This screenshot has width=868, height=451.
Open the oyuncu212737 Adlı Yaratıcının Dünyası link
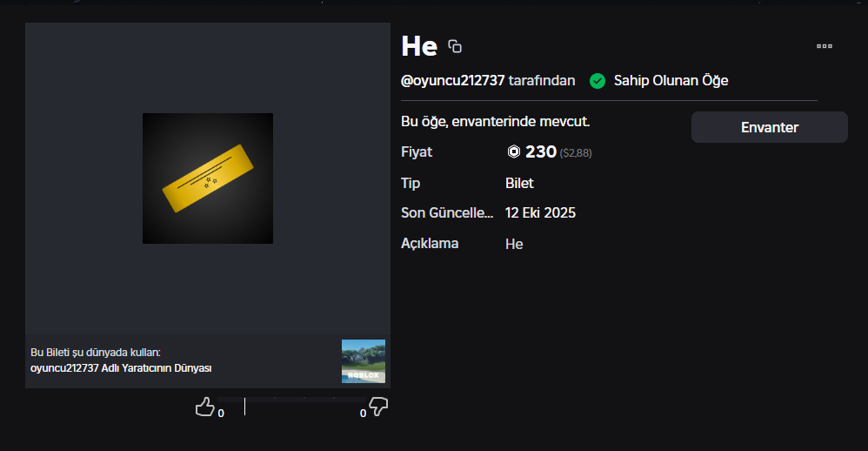pyautogui.click(x=121, y=368)
